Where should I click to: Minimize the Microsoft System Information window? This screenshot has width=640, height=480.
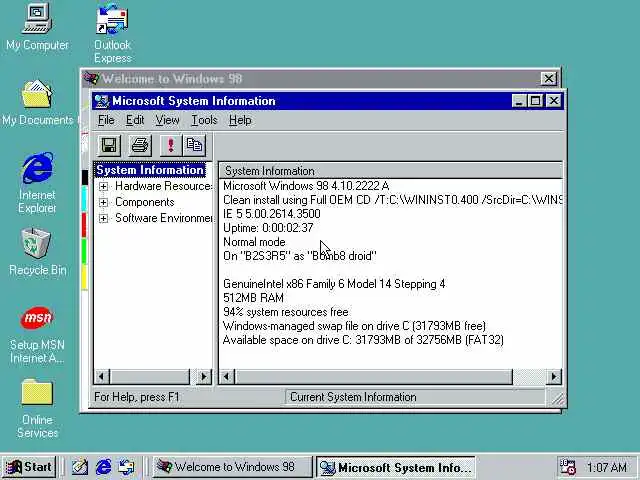519,101
